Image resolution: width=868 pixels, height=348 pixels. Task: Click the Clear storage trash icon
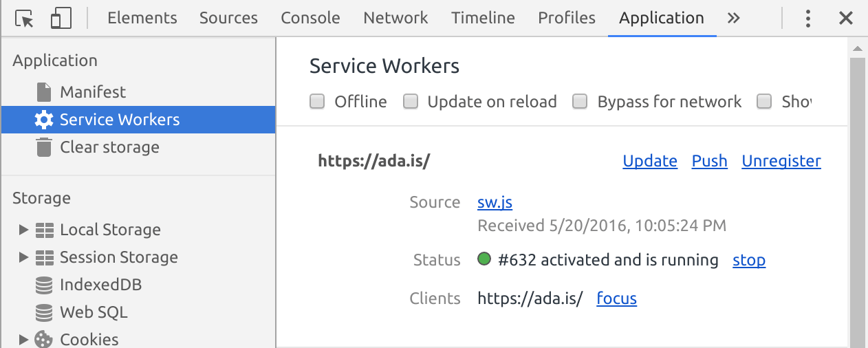[44, 147]
